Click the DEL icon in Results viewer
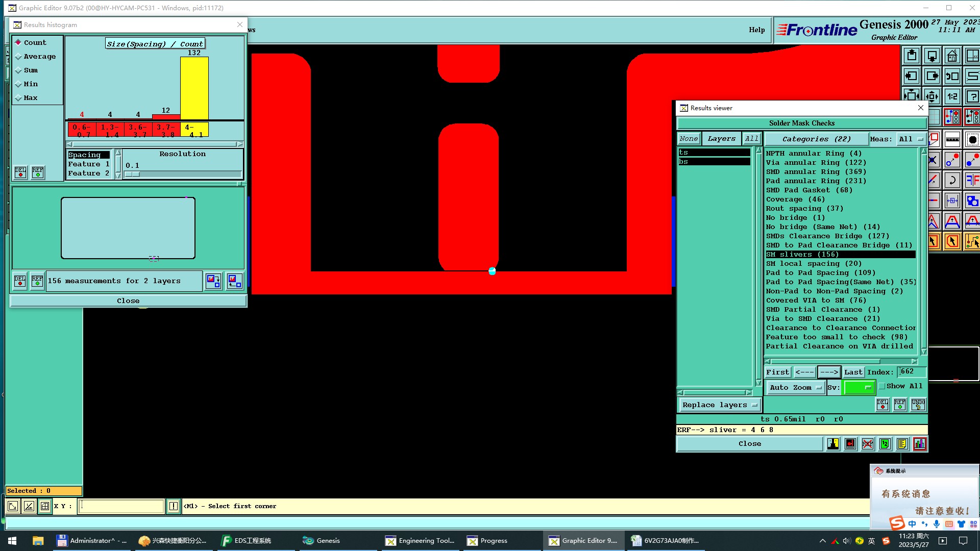The height and width of the screenshot is (551, 980). (882, 405)
